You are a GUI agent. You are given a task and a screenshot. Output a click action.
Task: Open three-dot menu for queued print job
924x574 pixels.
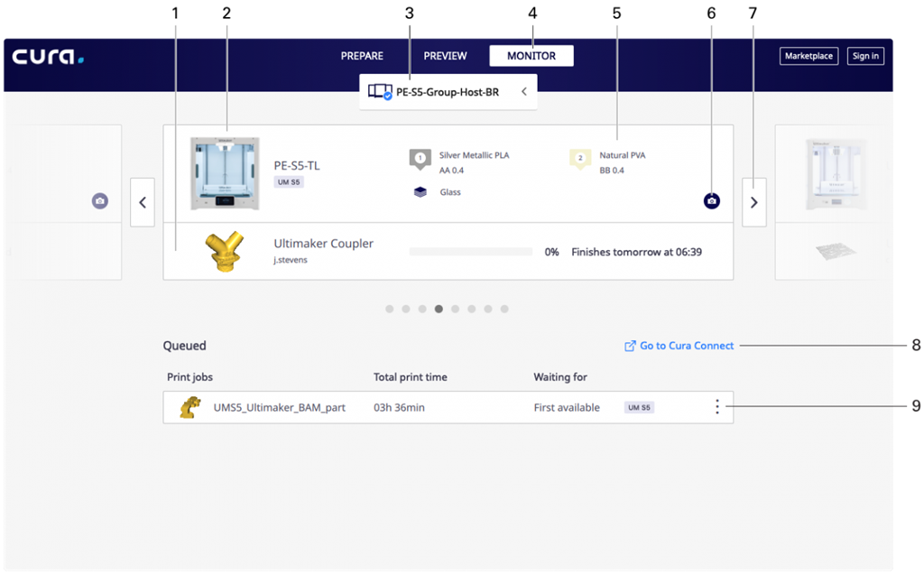717,407
